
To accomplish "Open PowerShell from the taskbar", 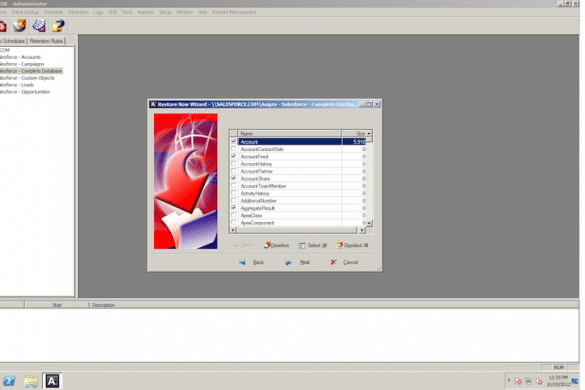I will point(9,381).
